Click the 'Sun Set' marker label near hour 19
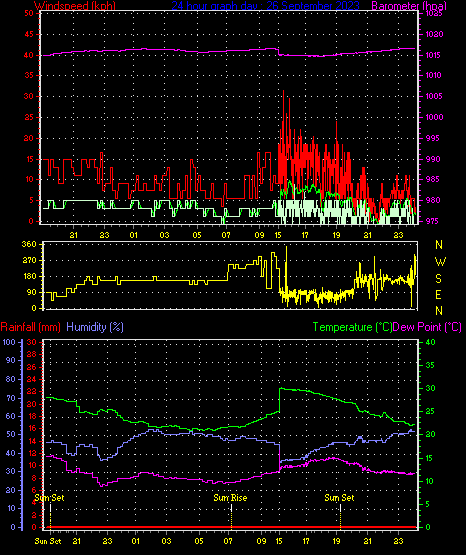 (x=339, y=498)
